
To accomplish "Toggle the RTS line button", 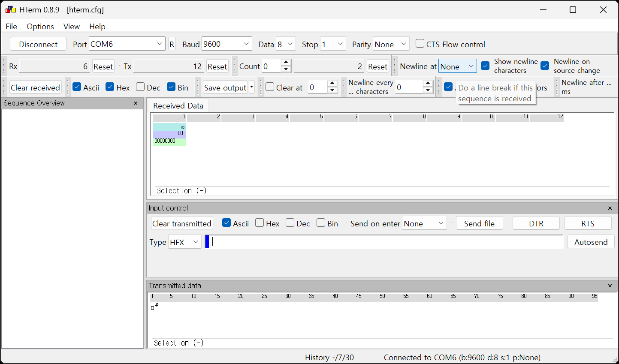I will pos(588,223).
